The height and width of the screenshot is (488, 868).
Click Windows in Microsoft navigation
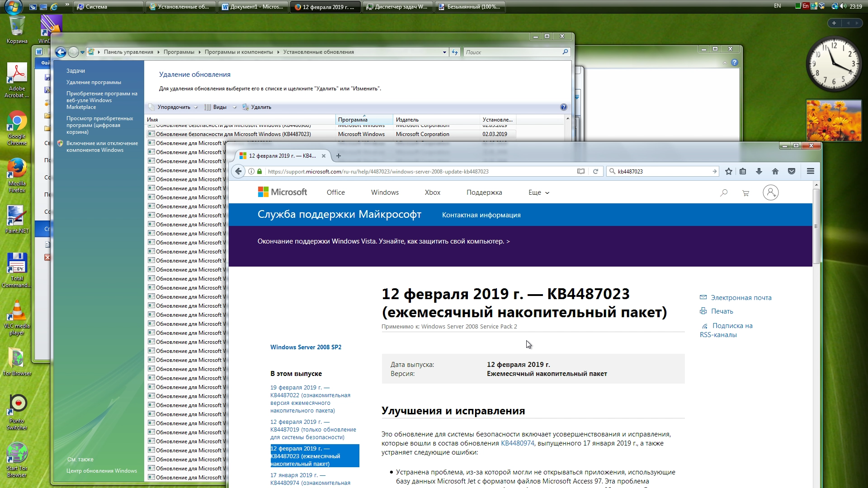click(x=385, y=192)
